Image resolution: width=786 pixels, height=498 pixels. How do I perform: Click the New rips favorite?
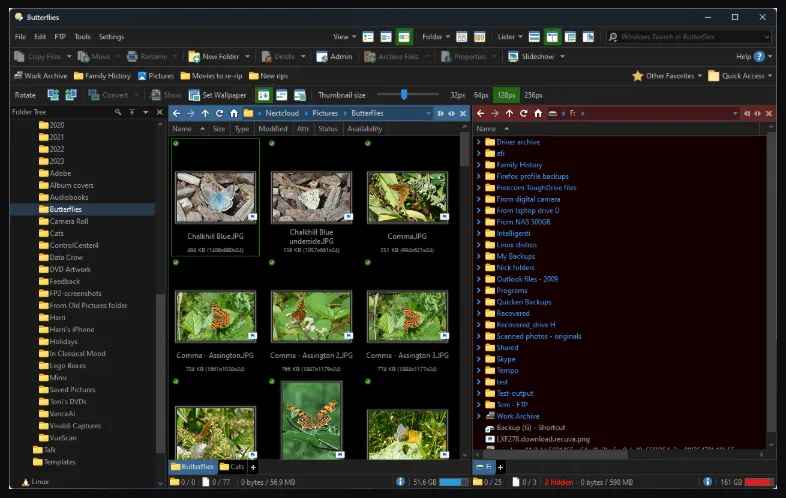pyautogui.click(x=269, y=76)
